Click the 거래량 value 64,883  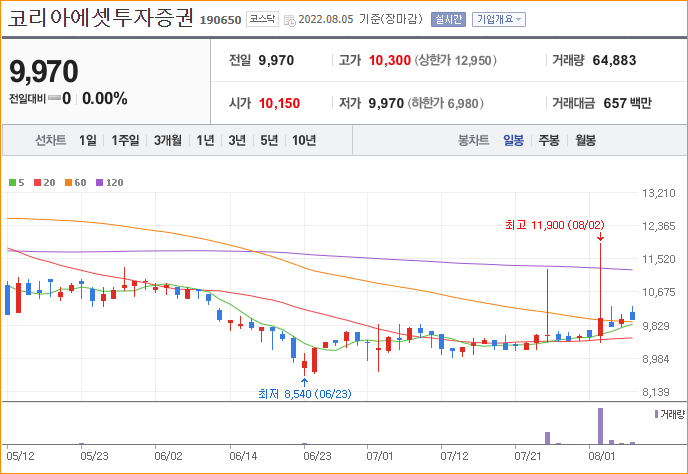coord(614,60)
